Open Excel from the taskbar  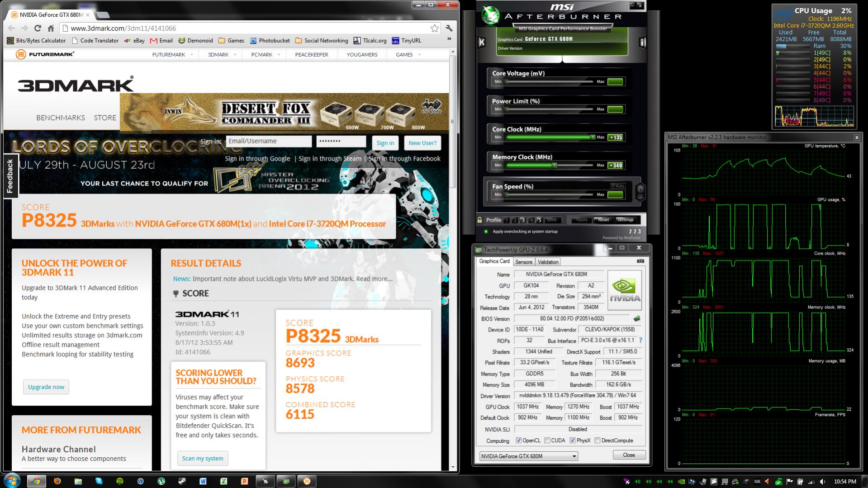click(223, 481)
